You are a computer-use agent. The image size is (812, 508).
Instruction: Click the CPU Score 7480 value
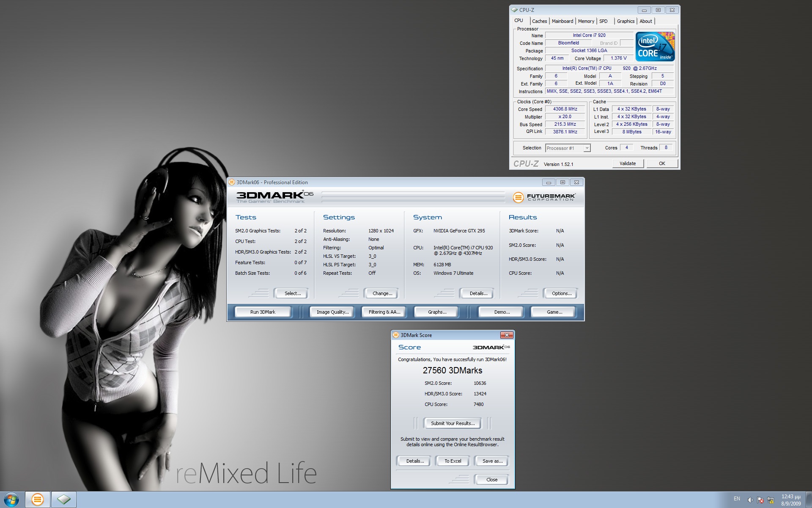[478, 404]
